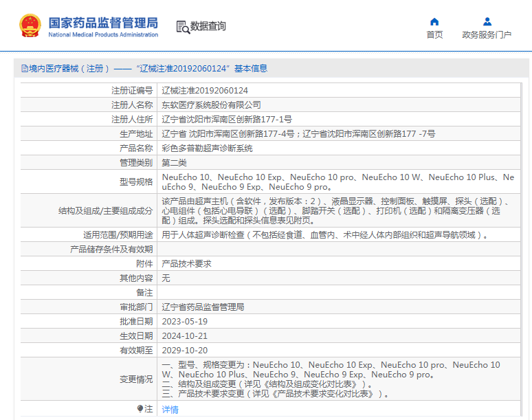Open the 数据查询 search icon
Image resolution: width=532 pixels, height=420 pixels.
tap(183, 27)
